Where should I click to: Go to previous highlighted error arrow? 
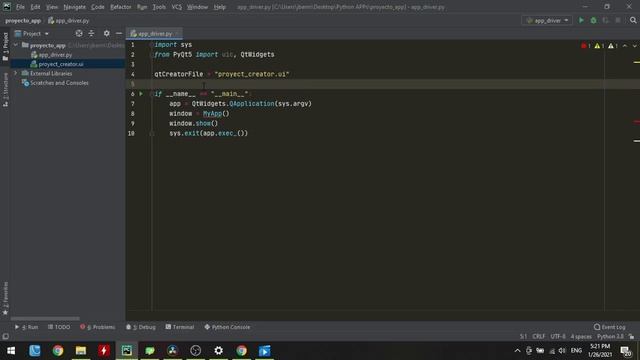point(625,46)
